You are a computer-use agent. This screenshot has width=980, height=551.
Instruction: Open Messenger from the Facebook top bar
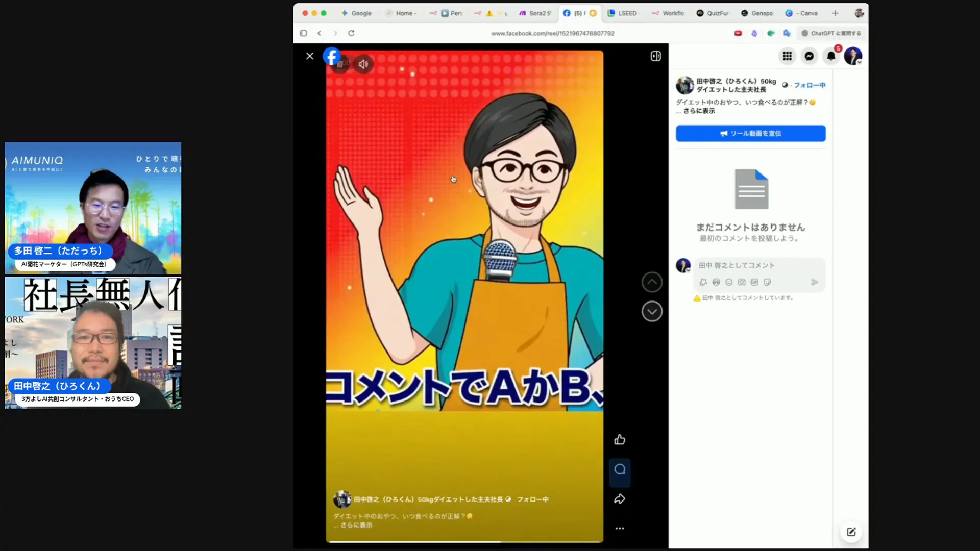[x=810, y=56]
